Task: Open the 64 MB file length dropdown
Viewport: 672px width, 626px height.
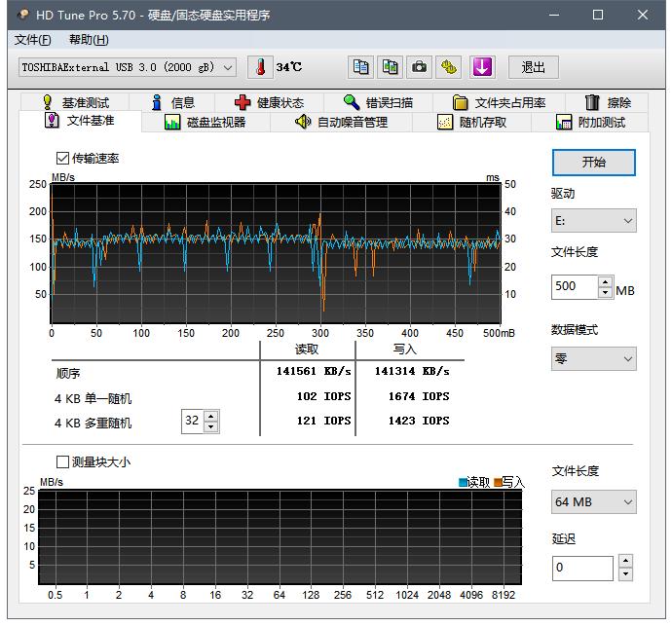Action: 593,502
